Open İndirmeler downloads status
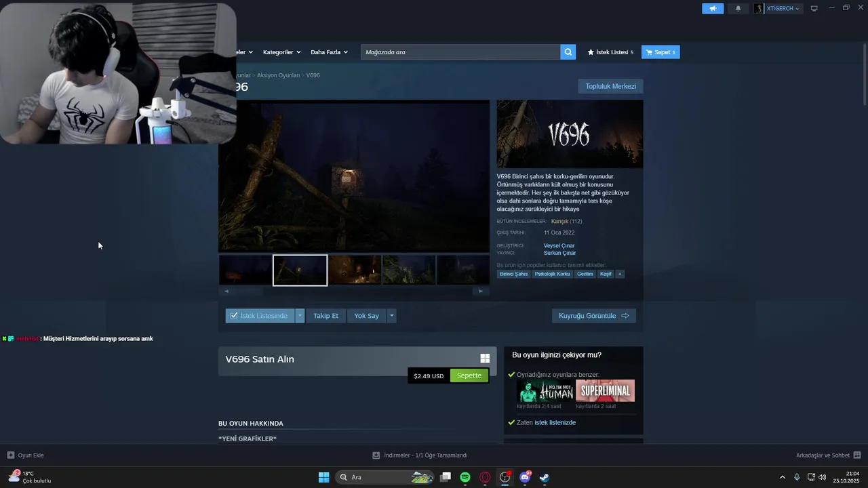This screenshot has height=488, width=868. tap(420, 455)
